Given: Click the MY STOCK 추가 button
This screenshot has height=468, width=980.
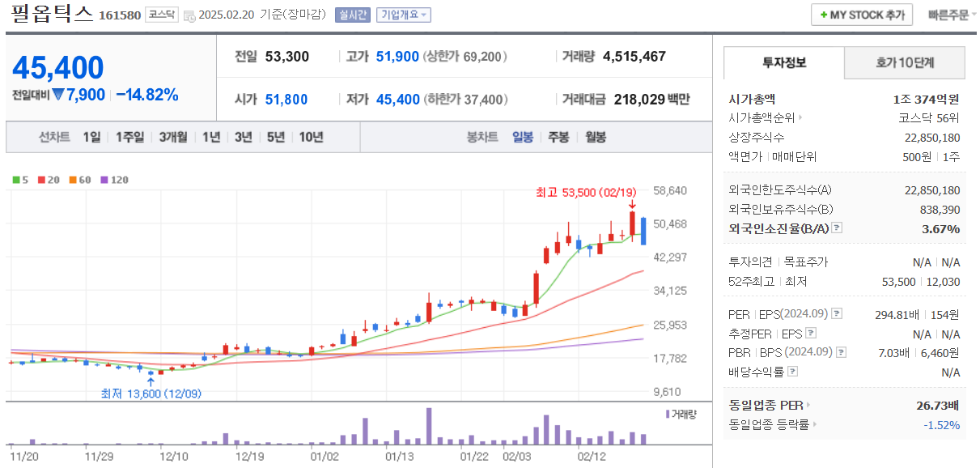Looking at the screenshot, I should (861, 14).
